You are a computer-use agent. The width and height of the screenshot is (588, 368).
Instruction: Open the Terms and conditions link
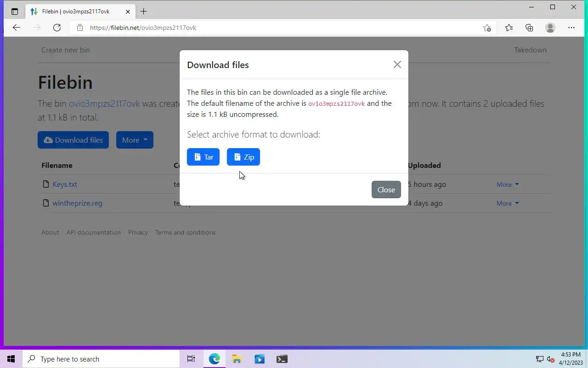(185, 232)
